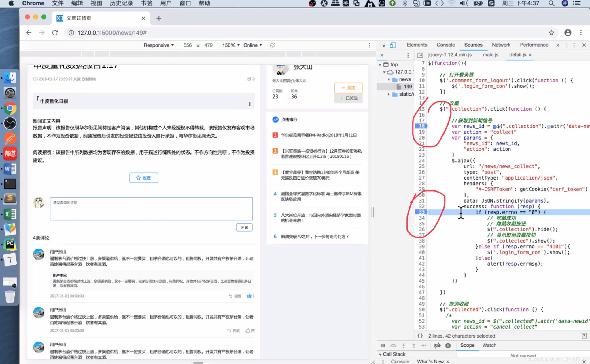Click the Elements panel tab
590x364 pixels.
click(x=417, y=45)
